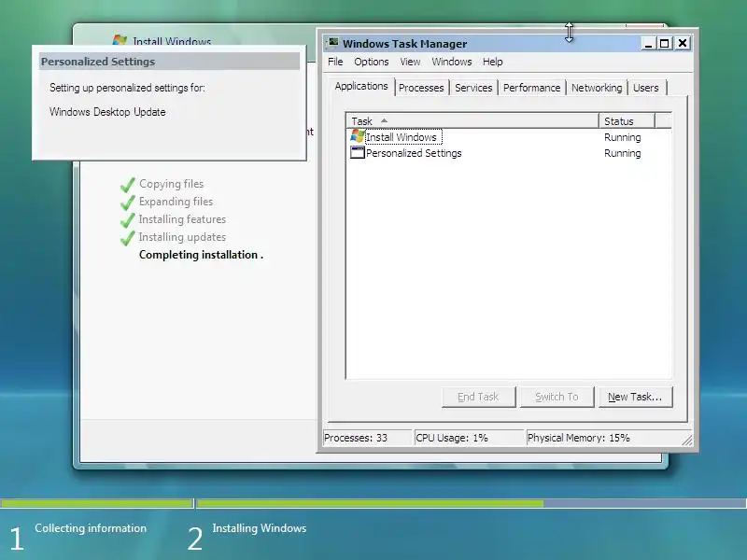
Task: Sort by the Status column header
Action: pos(627,121)
